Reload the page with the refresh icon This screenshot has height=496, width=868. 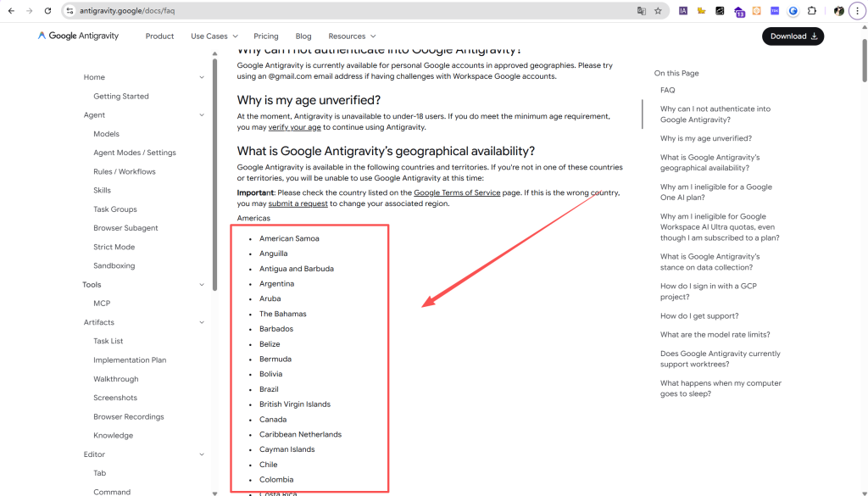tap(47, 11)
